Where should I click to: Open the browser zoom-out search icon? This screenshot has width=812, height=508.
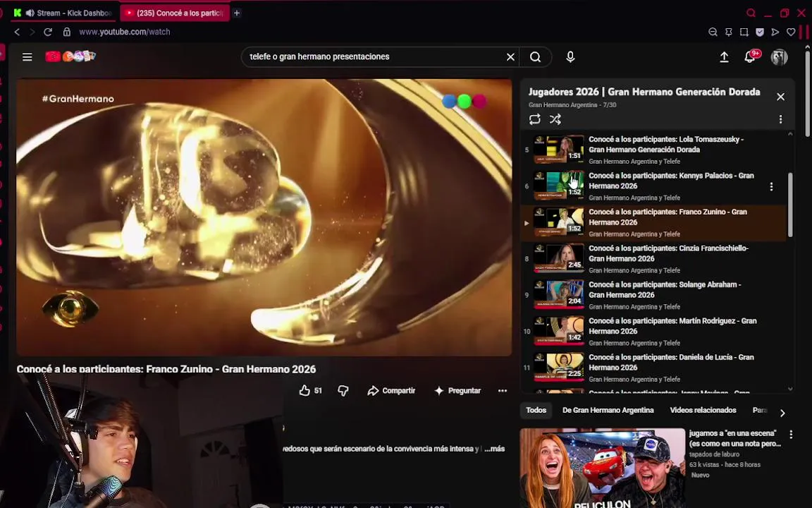click(x=713, y=32)
